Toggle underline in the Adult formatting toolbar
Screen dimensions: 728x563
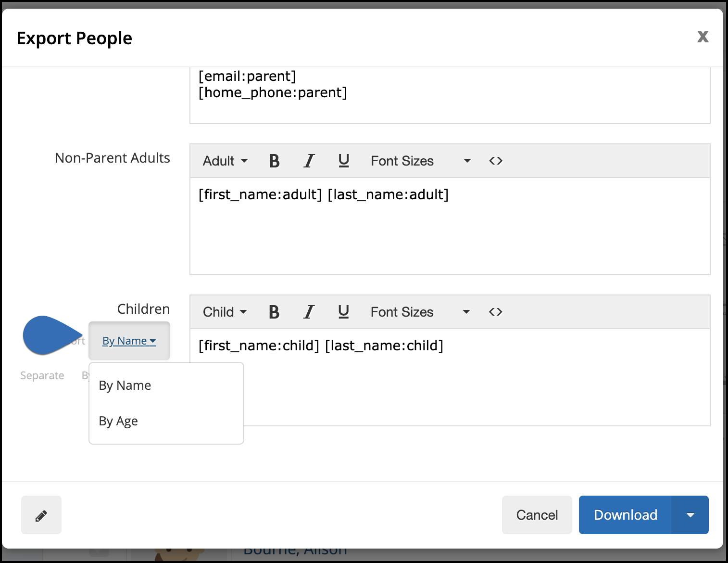(x=343, y=161)
